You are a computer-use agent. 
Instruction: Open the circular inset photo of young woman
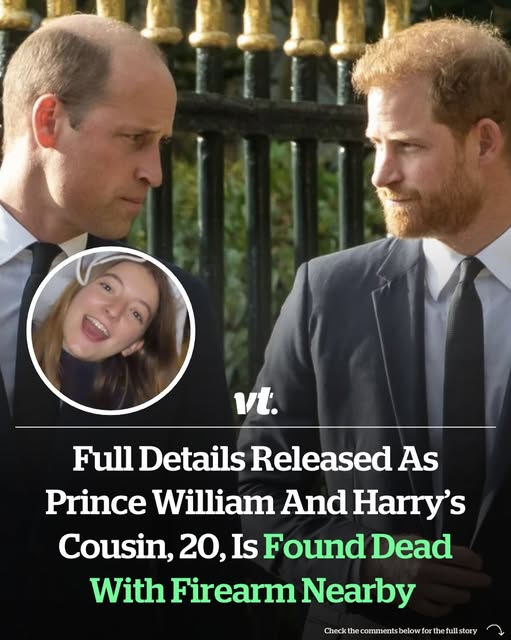111,331
